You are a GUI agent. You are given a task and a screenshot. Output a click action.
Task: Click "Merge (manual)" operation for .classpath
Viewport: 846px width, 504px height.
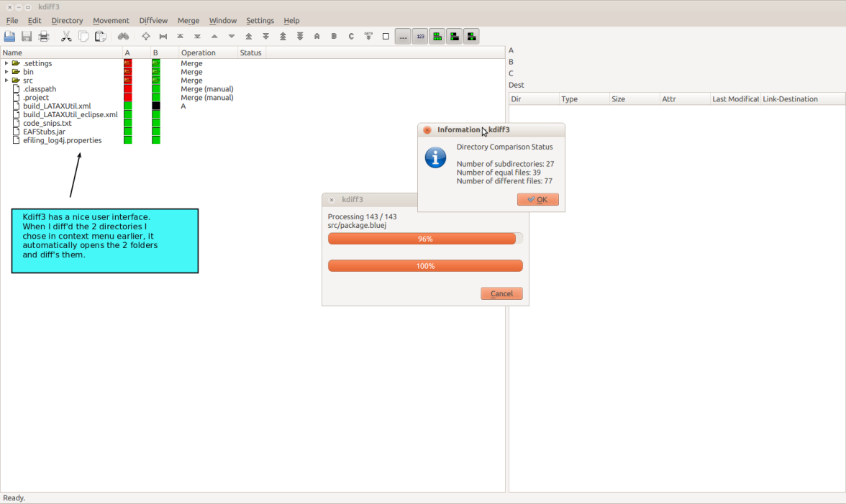click(x=207, y=89)
